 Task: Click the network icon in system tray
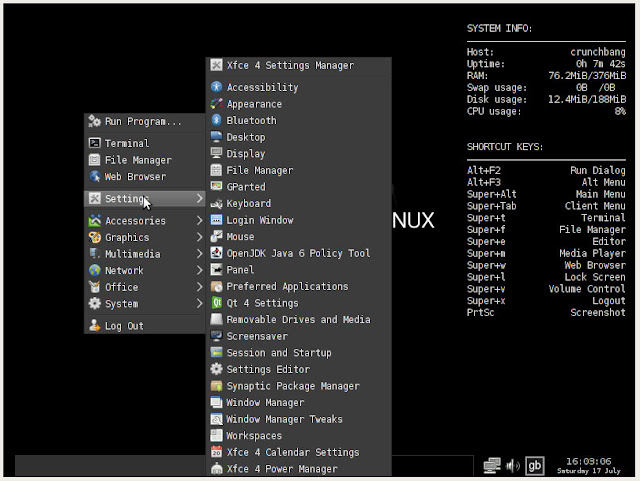point(492,465)
